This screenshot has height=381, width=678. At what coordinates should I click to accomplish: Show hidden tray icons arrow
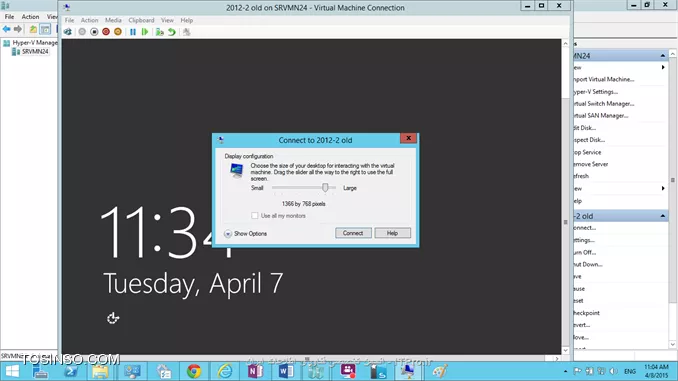pyautogui.click(x=565, y=371)
